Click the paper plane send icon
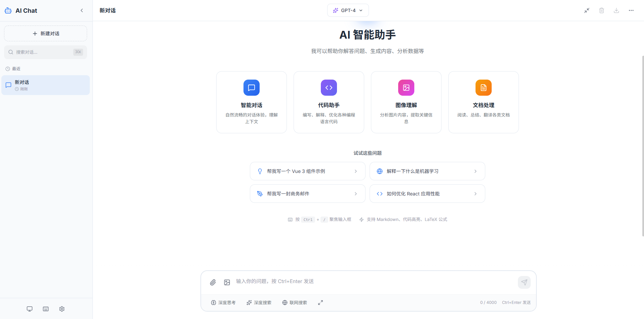This screenshot has height=319, width=644. [524, 282]
